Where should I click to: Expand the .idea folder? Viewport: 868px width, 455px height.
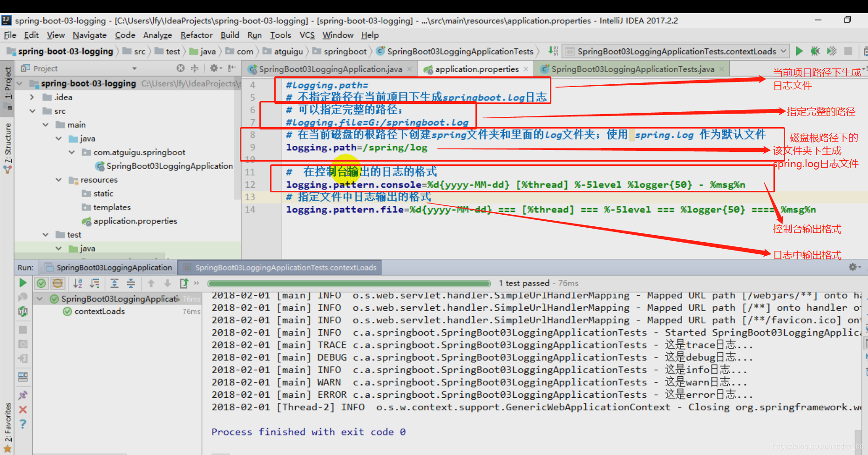32,97
